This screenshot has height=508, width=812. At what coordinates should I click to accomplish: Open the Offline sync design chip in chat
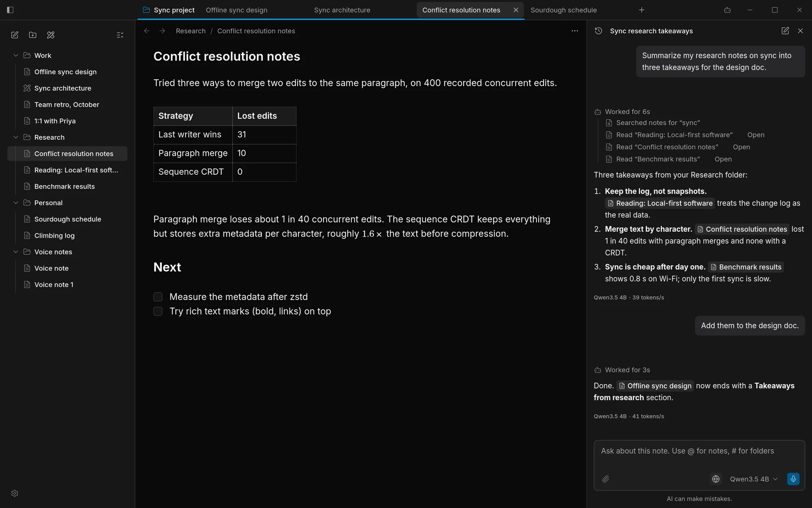click(x=655, y=386)
